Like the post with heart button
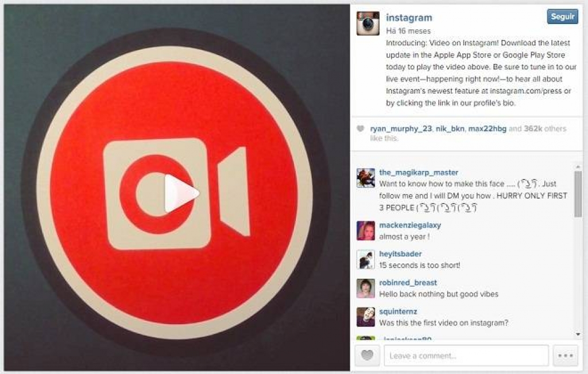588x374 pixels. pos(367,355)
